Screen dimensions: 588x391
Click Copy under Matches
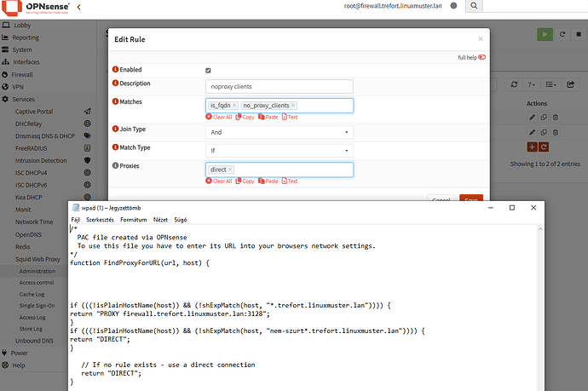[x=245, y=117]
